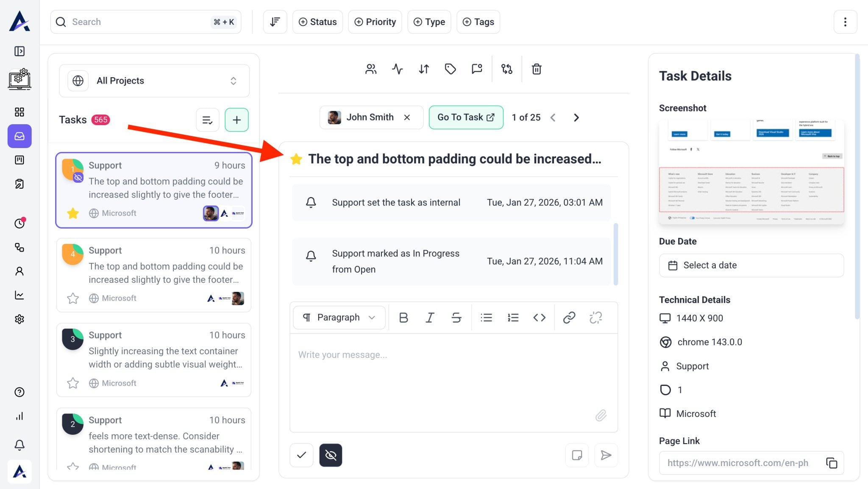Insert a code block in editor
The height and width of the screenshot is (489, 868).
click(x=539, y=318)
